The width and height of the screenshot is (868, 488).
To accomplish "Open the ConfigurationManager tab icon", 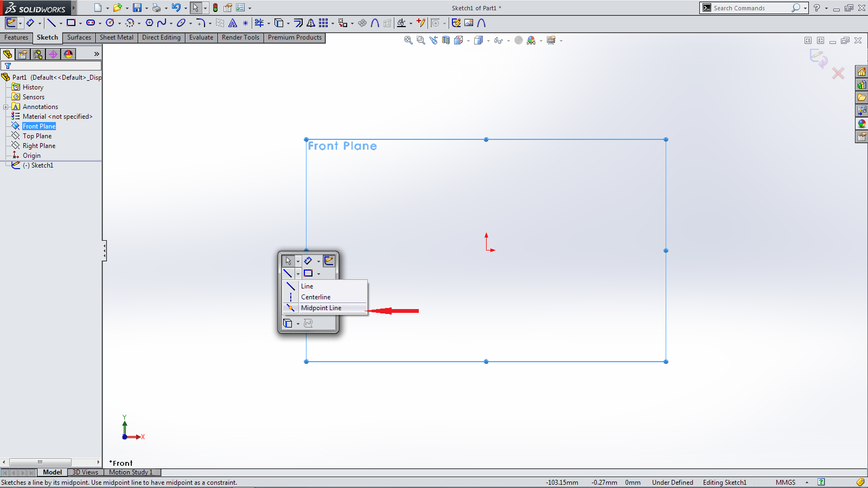I will point(38,54).
